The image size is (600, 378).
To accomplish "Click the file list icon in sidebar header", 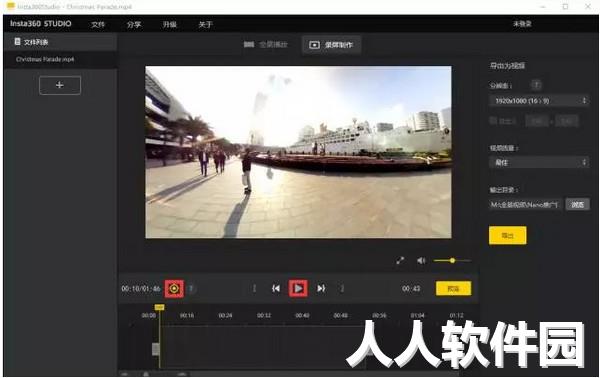I will (17, 41).
